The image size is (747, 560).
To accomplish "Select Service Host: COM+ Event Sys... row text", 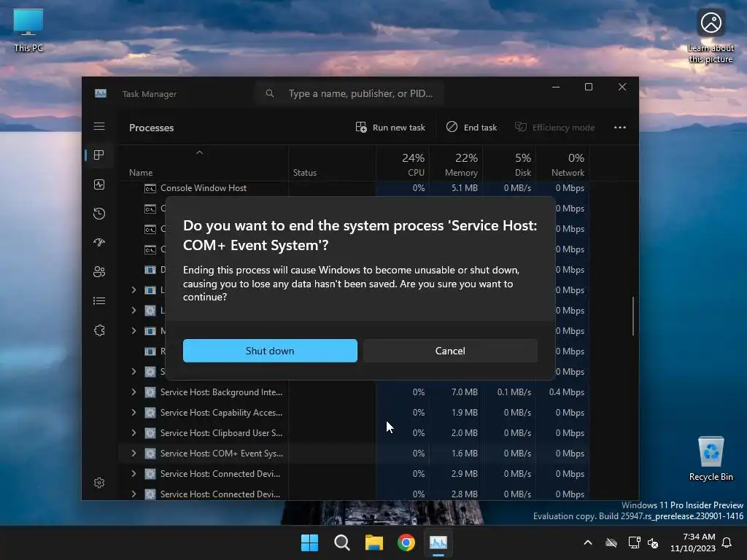I will click(222, 454).
